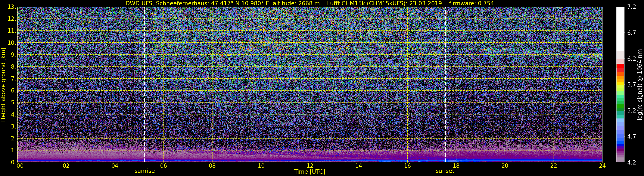Click the 'sunset' label below the axis

(445, 171)
